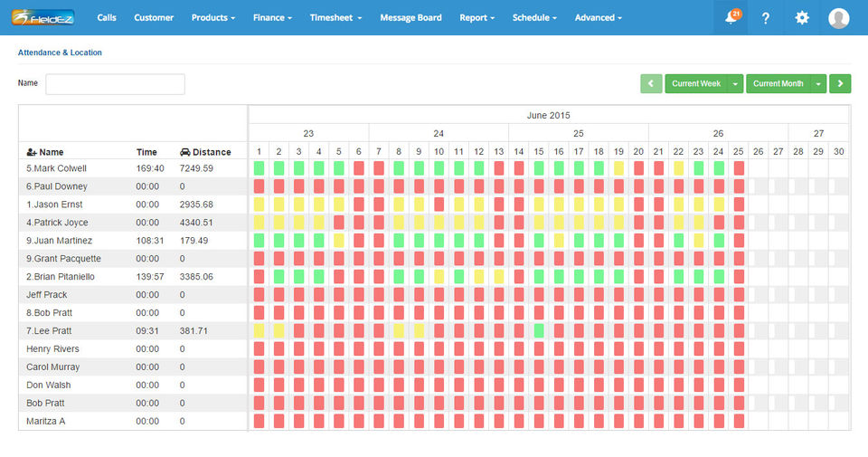Open the user profile avatar
This screenshot has height=457, width=868.
(839, 18)
